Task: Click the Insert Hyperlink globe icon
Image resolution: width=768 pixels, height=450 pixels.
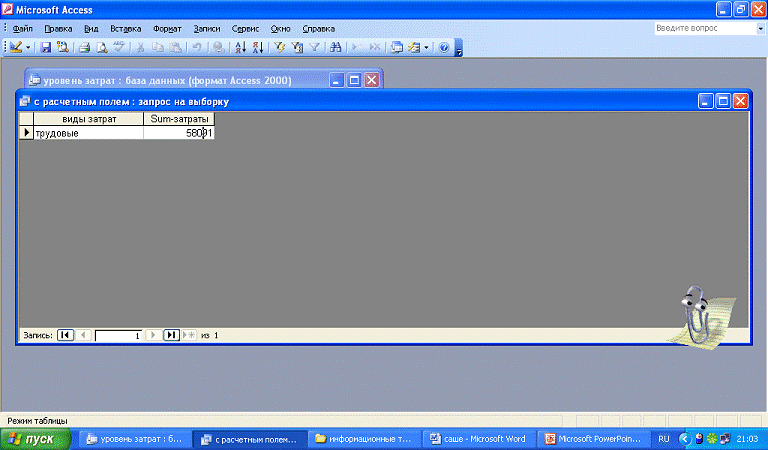Action: 218,47
